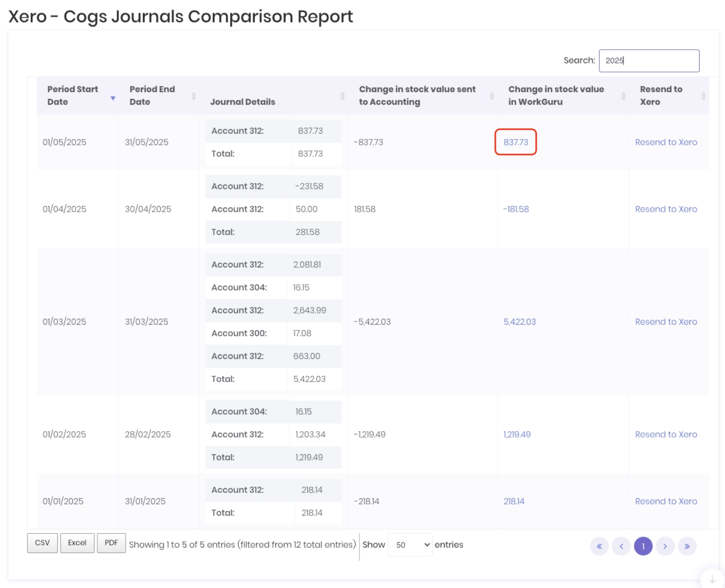Resend February 2025 journal to Xero

coord(666,434)
